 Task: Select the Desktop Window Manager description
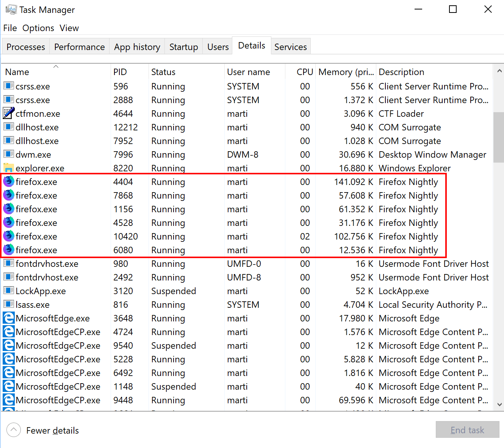pyautogui.click(x=432, y=155)
